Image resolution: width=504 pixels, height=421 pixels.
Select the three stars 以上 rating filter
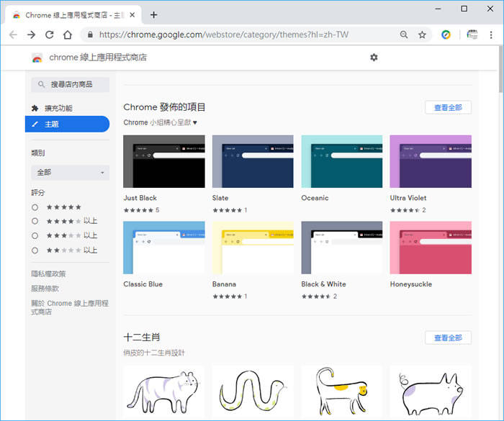click(35, 235)
